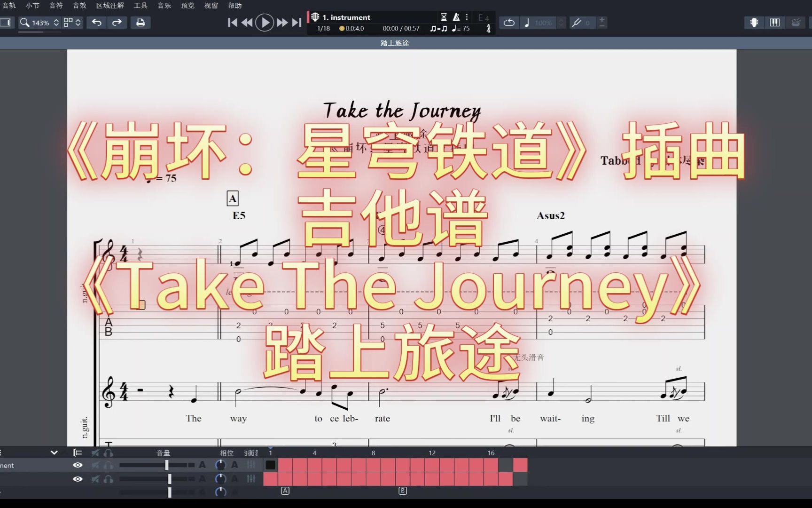Screen dimensions: 812x508
Task: Open the 音效 (Effects) menu
Action: [x=79, y=6]
